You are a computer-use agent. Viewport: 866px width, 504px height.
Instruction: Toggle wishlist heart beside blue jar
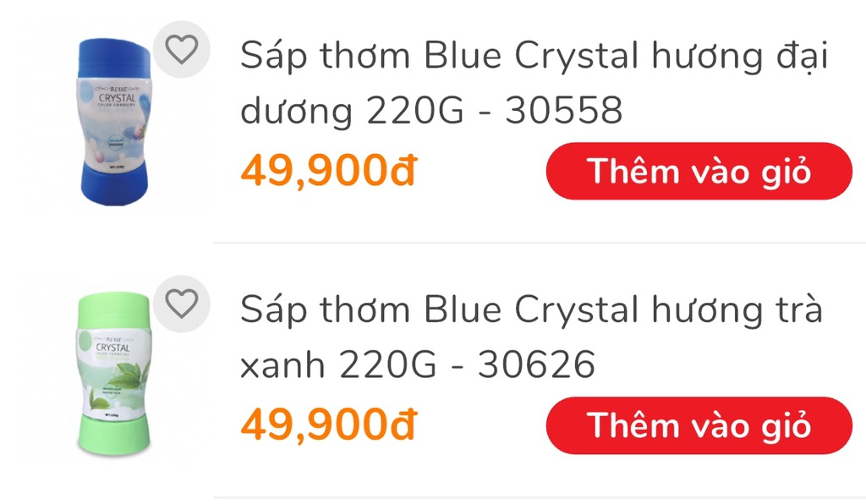[182, 49]
